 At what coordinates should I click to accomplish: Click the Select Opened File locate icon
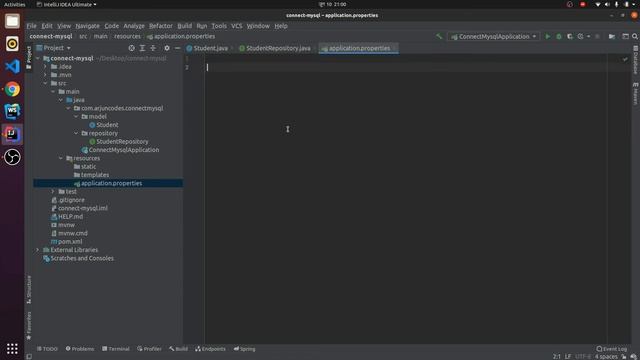click(131, 48)
